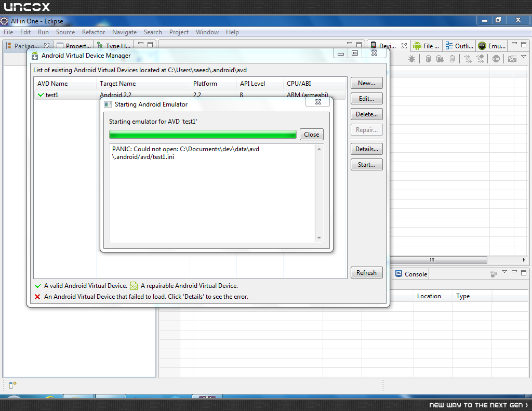Click Close in Starting Android Emulator dialog

(312, 135)
